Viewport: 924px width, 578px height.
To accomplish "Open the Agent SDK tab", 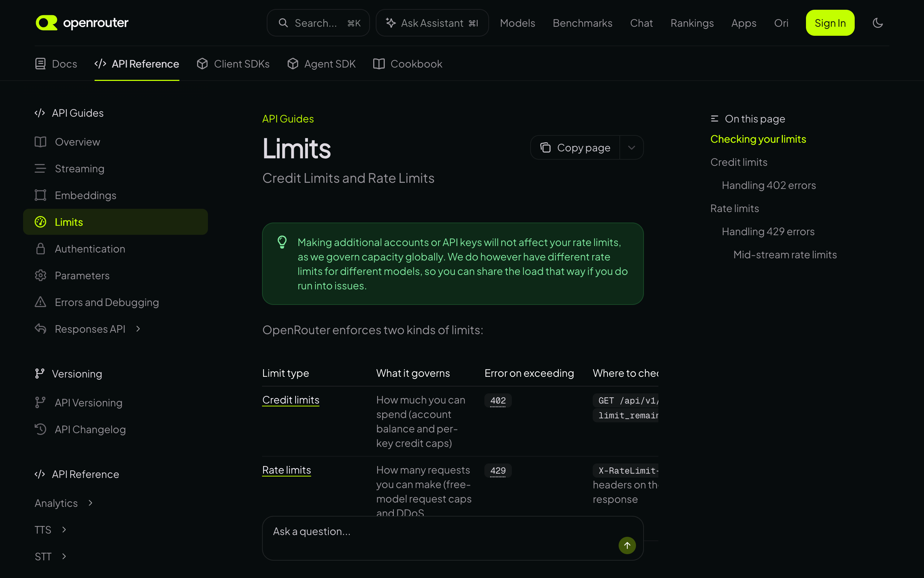I will pos(322,64).
